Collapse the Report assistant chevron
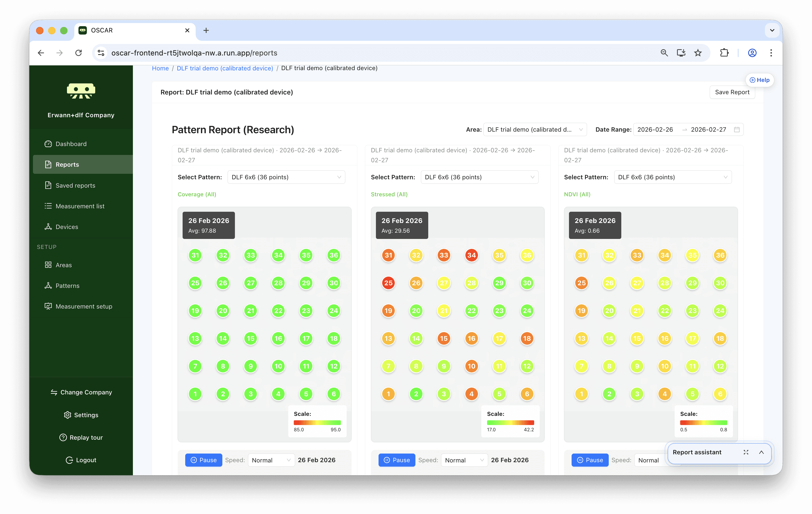Viewport: 812px width, 514px height. (x=762, y=452)
